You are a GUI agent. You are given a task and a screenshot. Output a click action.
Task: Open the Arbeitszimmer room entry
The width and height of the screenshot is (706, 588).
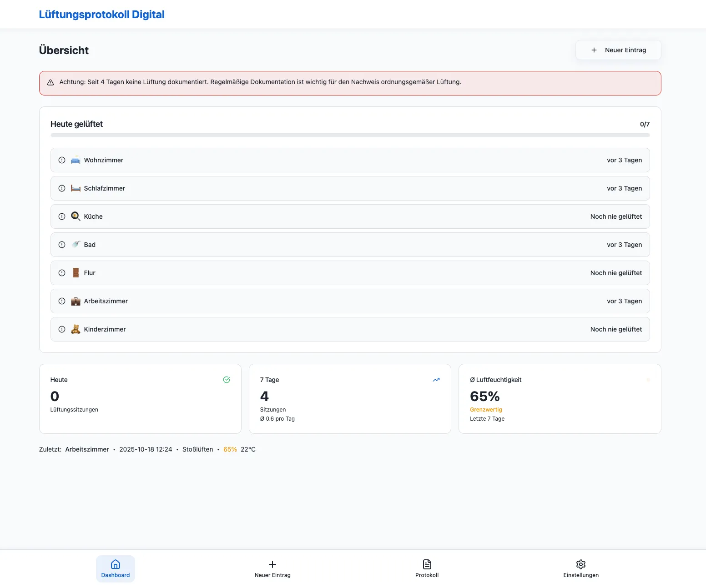350,301
